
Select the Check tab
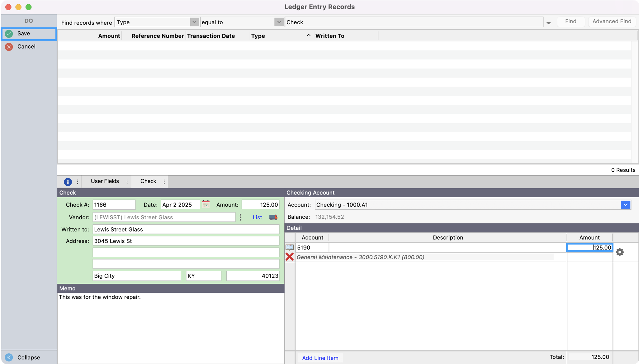pyautogui.click(x=148, y=181)
